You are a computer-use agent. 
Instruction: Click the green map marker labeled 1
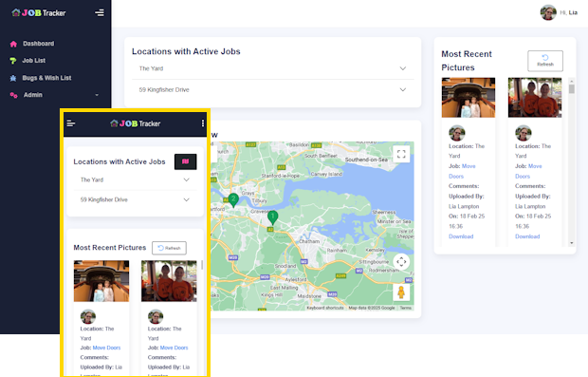(x=272, y=217)
